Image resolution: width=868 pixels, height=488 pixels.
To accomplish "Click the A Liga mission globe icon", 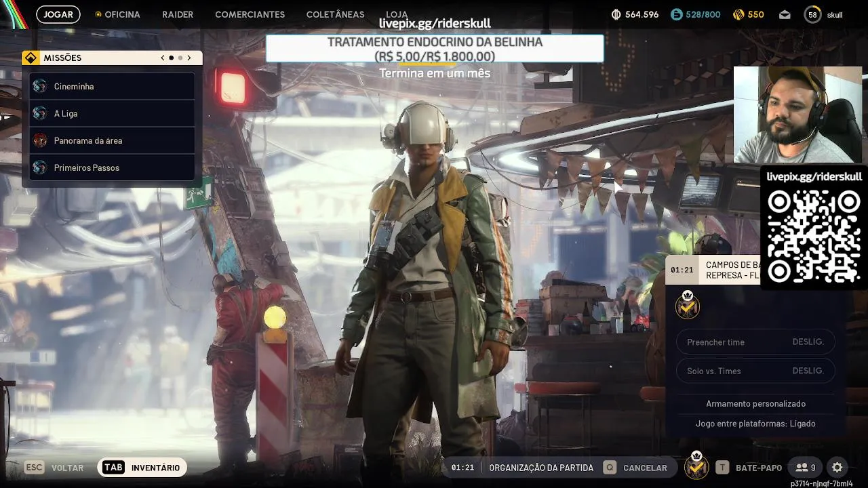I will 40,113.
